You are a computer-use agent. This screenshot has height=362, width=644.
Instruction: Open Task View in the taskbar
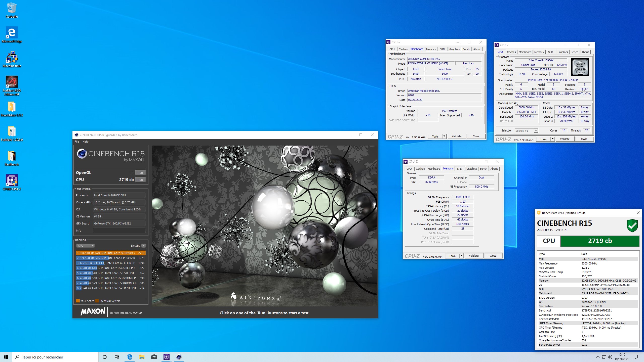117,357
